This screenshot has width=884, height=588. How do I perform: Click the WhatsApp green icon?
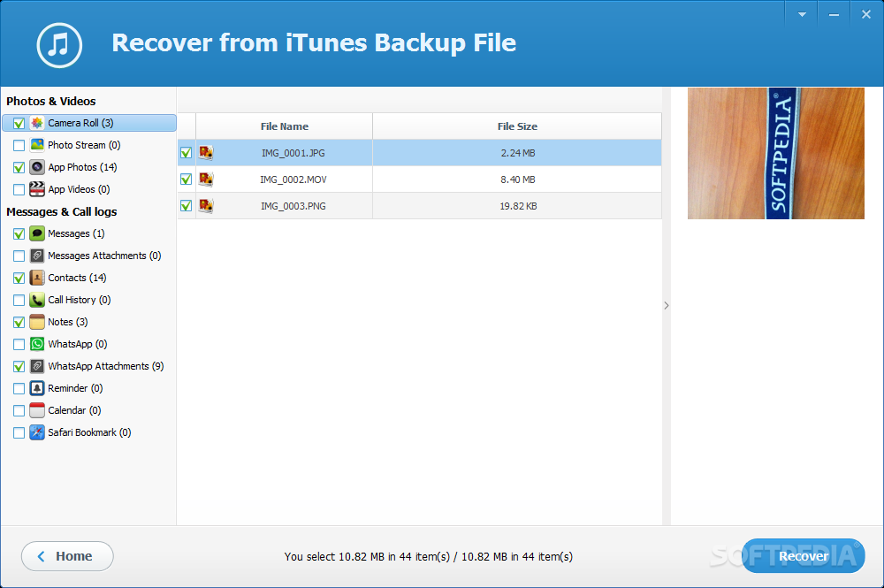pos(36,344)
